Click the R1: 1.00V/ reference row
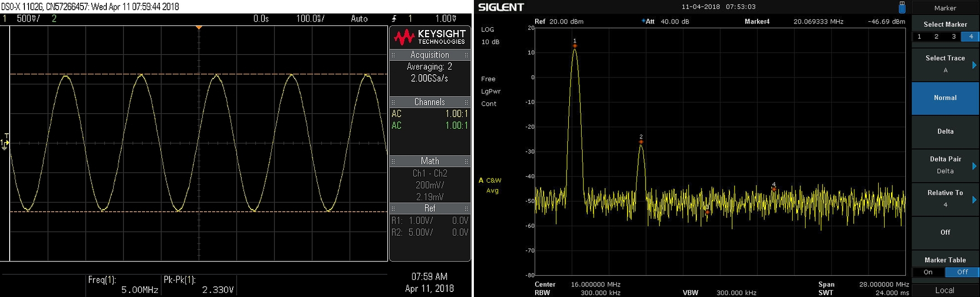 pos(430,220)
